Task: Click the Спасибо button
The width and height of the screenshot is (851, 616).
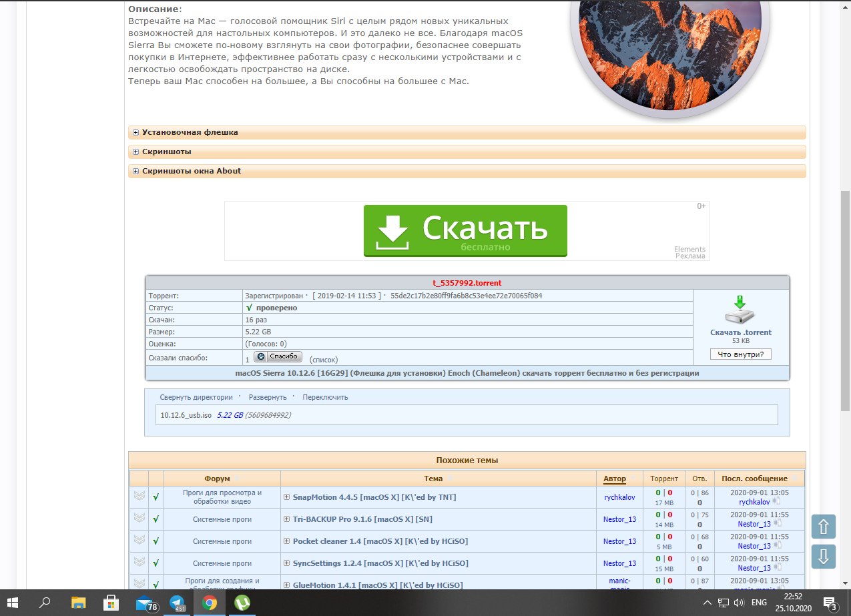Action: coord(278,356)
